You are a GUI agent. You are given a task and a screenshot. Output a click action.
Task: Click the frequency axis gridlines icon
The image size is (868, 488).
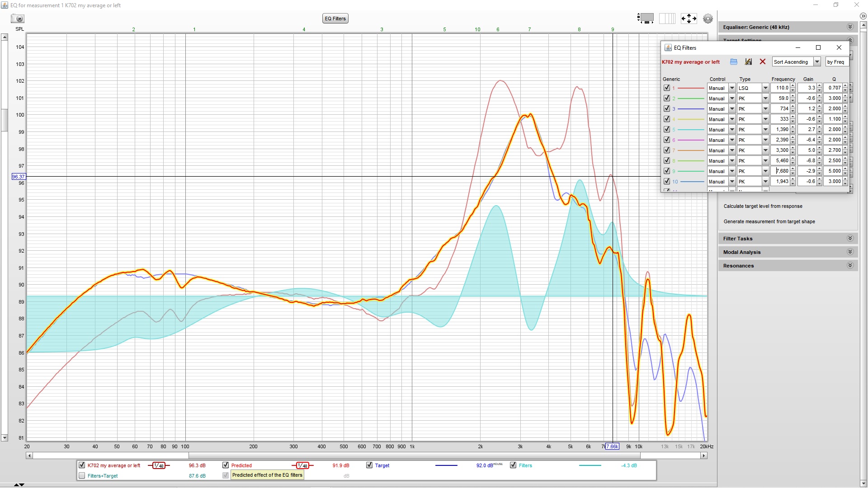tap(667, 19)
